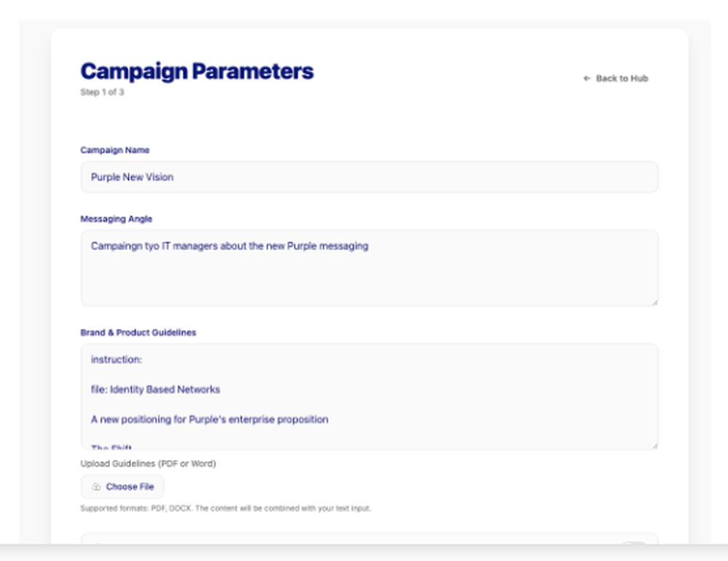Click the supported formats helper text

tap(226, 509)
